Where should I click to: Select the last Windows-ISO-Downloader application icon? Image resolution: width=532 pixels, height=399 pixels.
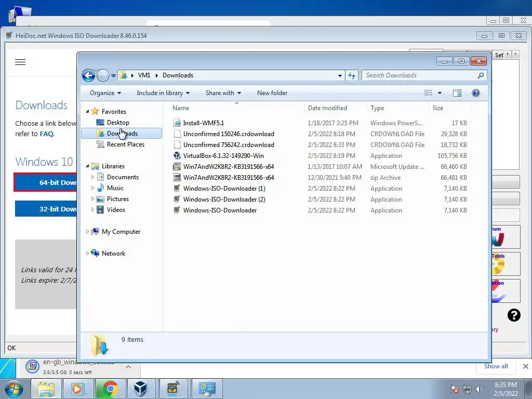coord(177,210)
